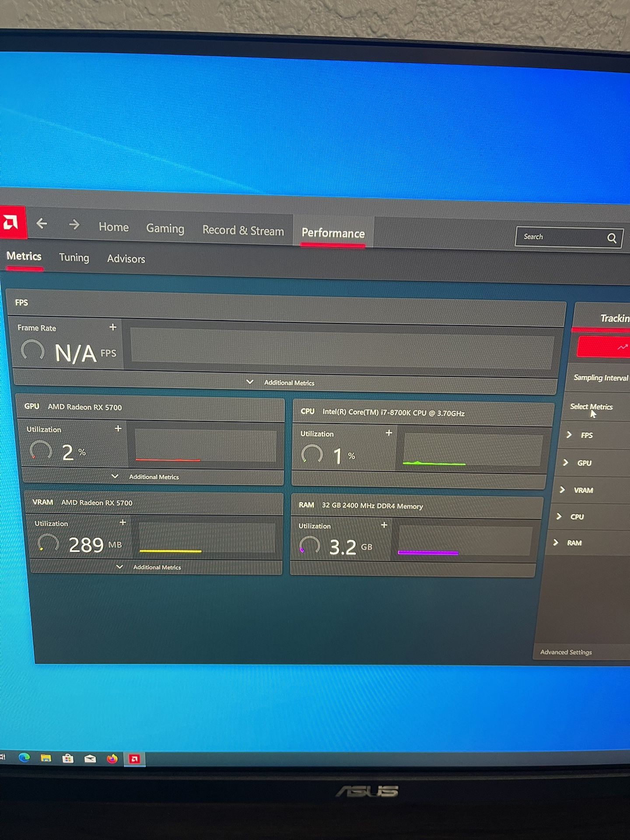Add GPU Utilization with plus icon
This screenshot has width=630, height=840.
tap(118, 428)
